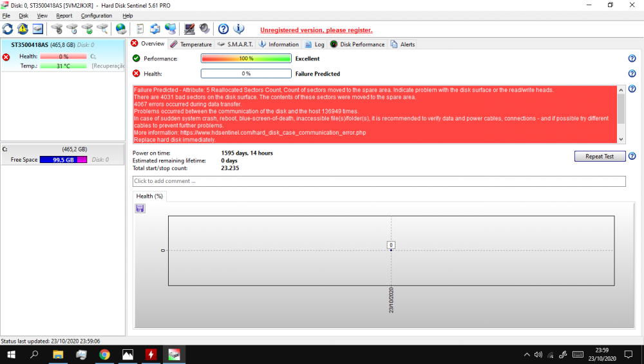644x364 pixels.
Task: Click the info speech-bubble toolbar icon
Action: click(x=239, y=29)
